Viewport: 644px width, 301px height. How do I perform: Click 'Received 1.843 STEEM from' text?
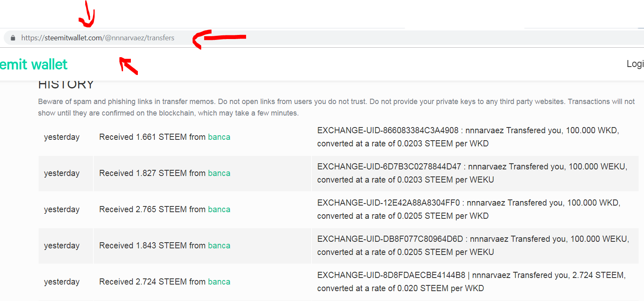152,245
